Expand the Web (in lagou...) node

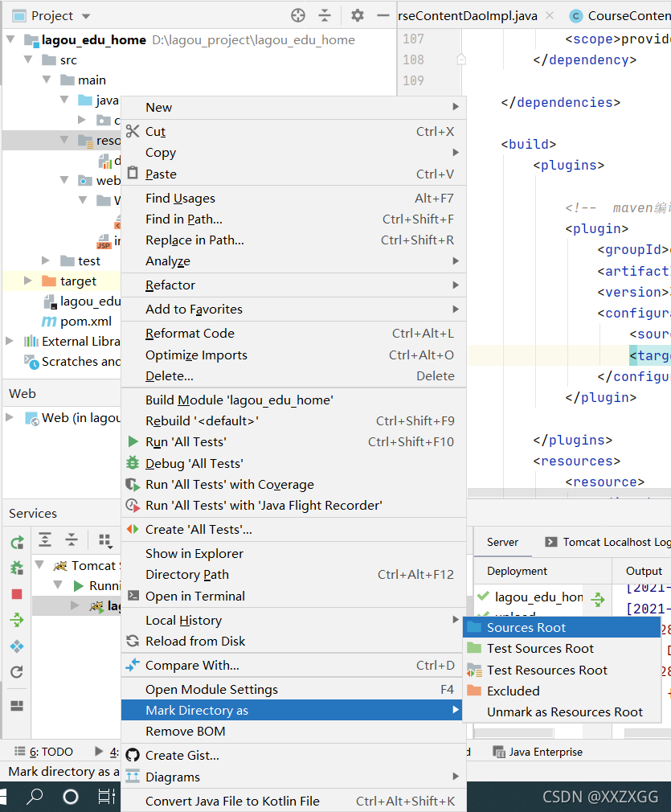pos(10,417)
